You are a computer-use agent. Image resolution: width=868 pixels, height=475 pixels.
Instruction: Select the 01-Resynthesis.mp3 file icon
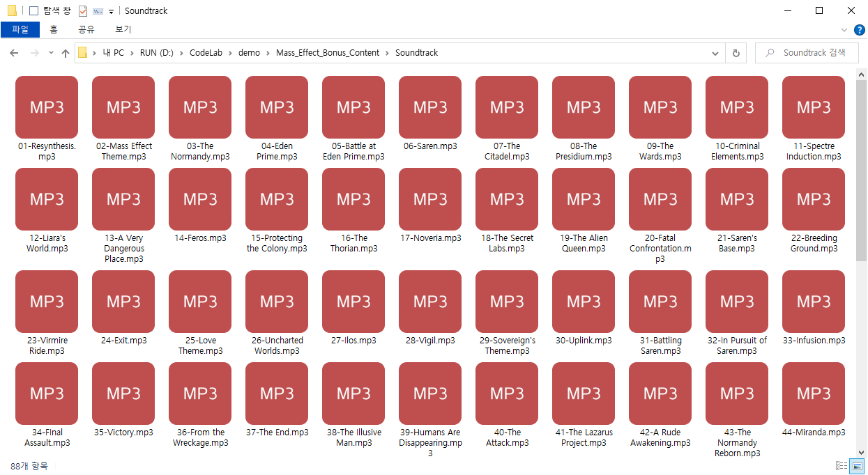47,107
